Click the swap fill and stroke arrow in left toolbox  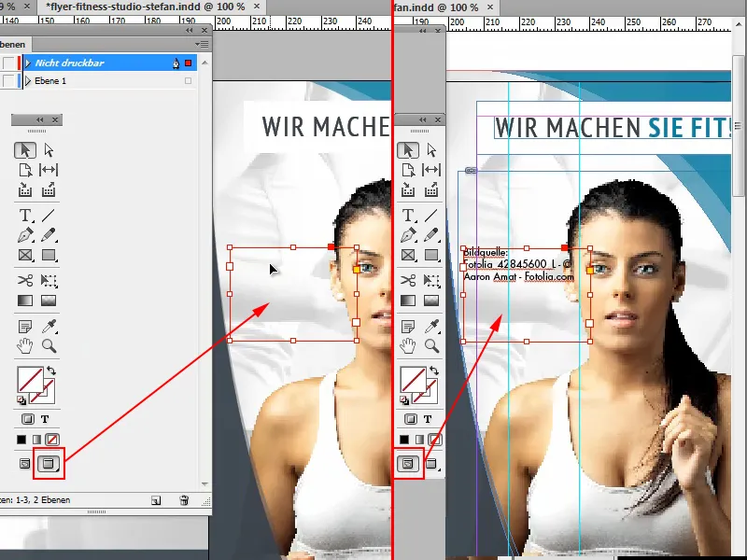click(51, 371)
